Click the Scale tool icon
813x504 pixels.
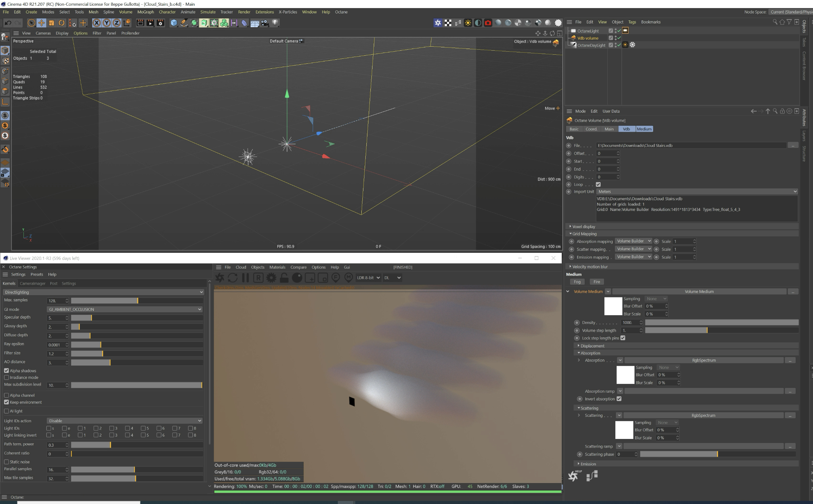51,23
